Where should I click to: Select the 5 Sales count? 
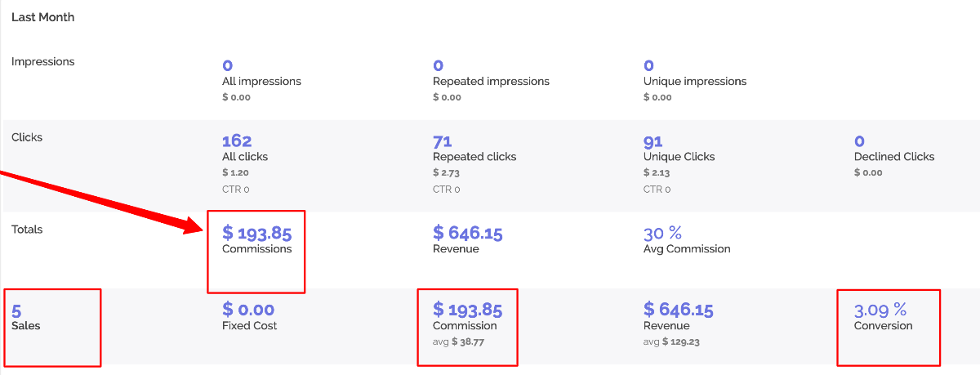[16, 310]
